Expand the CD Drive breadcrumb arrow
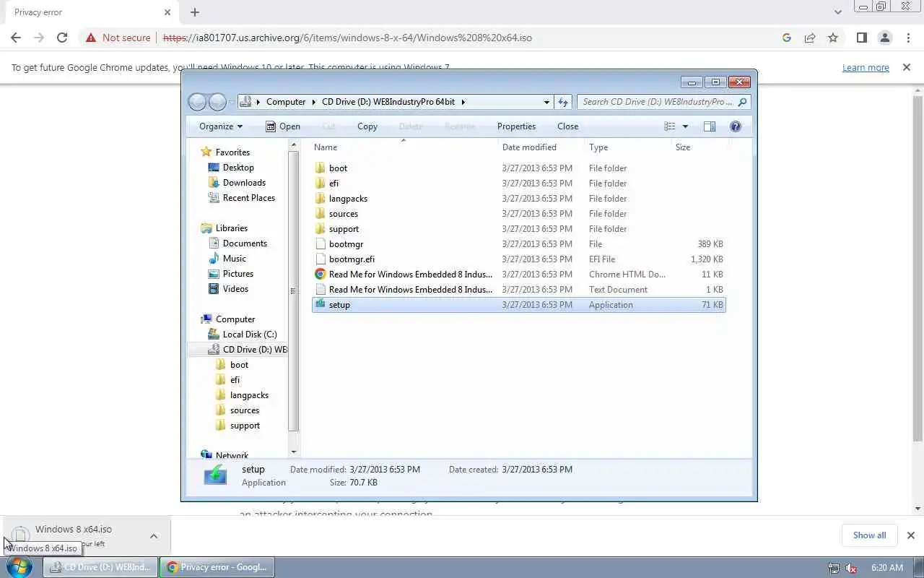Screen dimensions: 924x578 (x=463, y=102)
